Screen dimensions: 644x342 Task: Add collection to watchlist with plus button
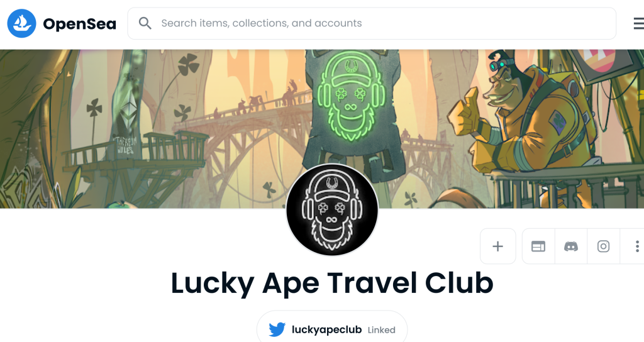tap(498, 246)
